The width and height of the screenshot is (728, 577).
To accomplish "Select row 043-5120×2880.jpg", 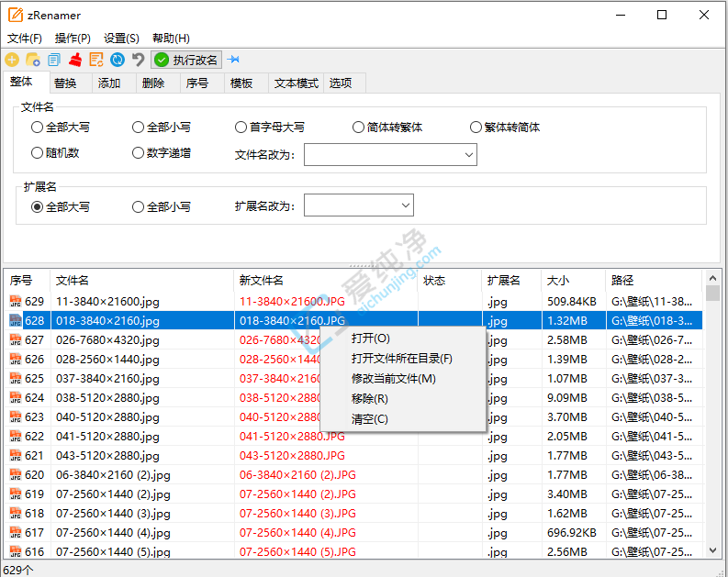I will (353, 456).
